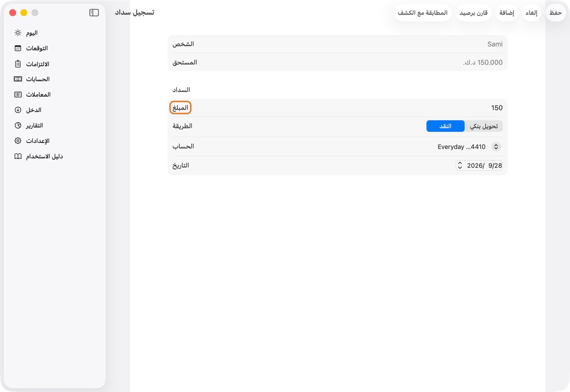Click the banknote icon beside الحسابات
This screenshot has width=570, height=392.
(18, 79)
